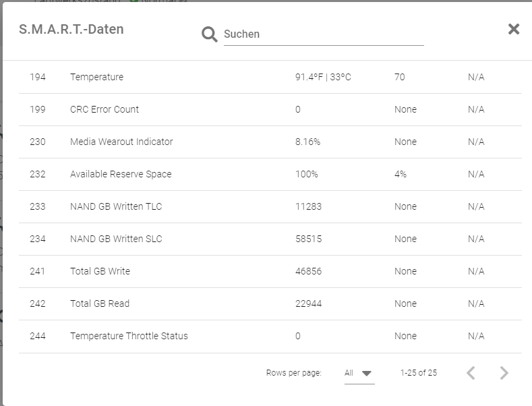
Task: Click the 8.16% wearout value
Action: coord(307,142)
